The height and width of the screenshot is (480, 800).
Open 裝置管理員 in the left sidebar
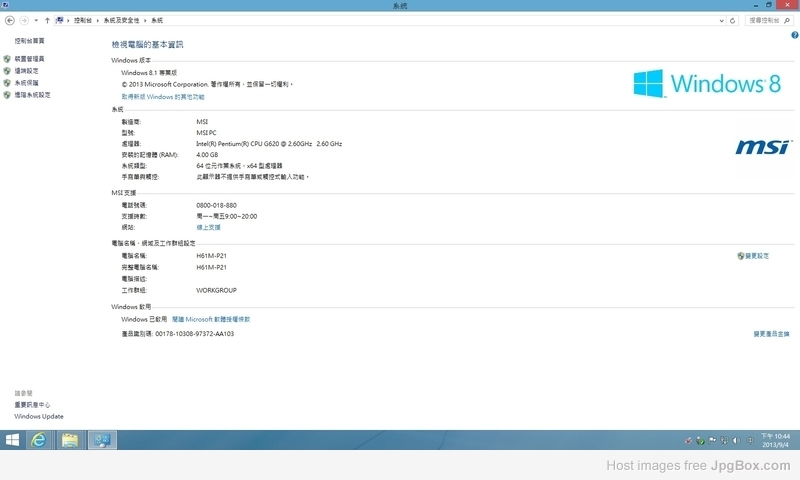(29, 59)
